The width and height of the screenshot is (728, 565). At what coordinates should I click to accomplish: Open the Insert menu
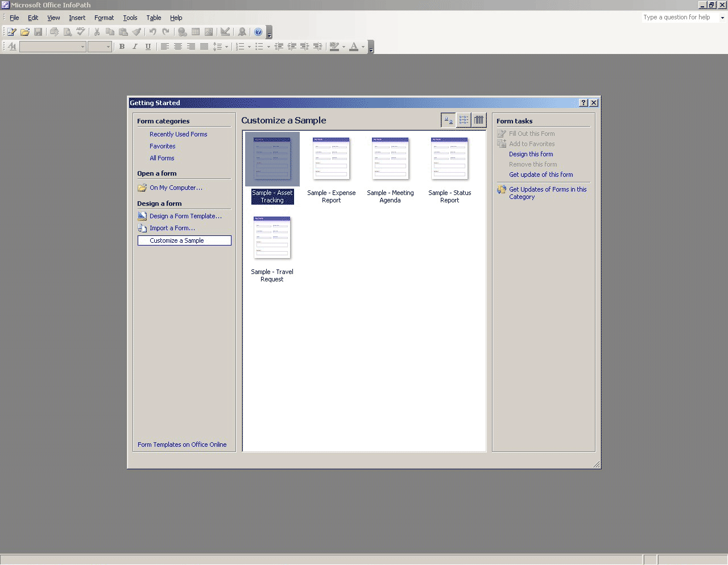coord(77,18)
